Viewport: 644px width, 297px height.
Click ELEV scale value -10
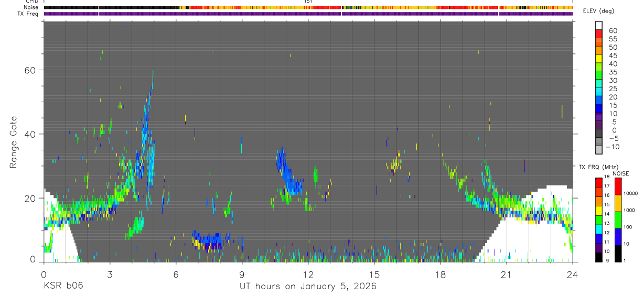point(613,147)
